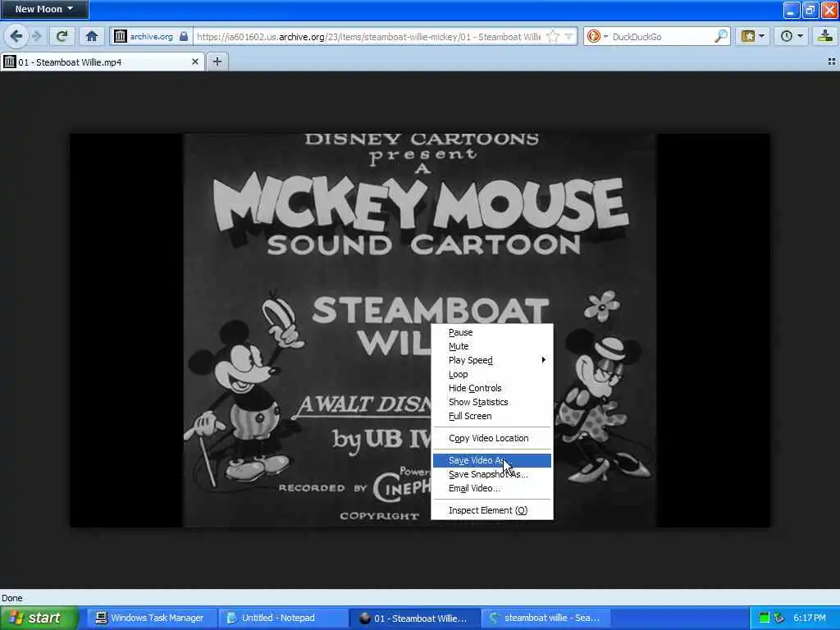Select Inspect Element (Q)
Viewport: 840px width, 630px height.
tap(492, 510)
